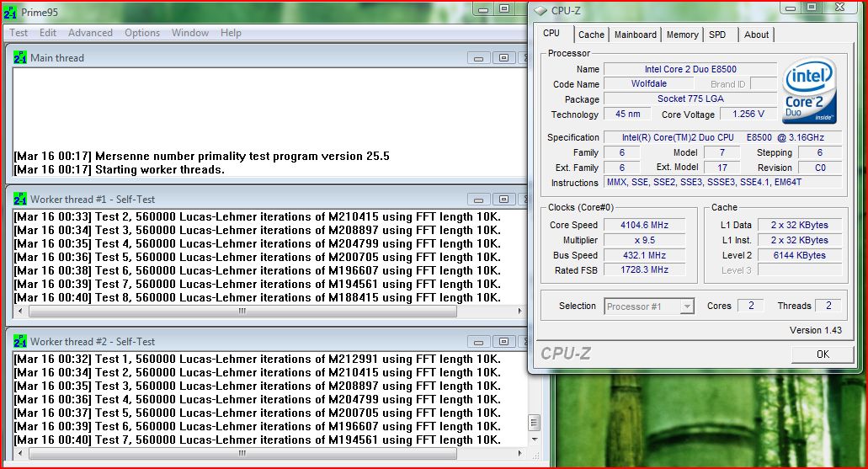The height and width of the screenshot is (469, 868).
Task: Minimize the Prime95 main window
Action: click(483, 9)
